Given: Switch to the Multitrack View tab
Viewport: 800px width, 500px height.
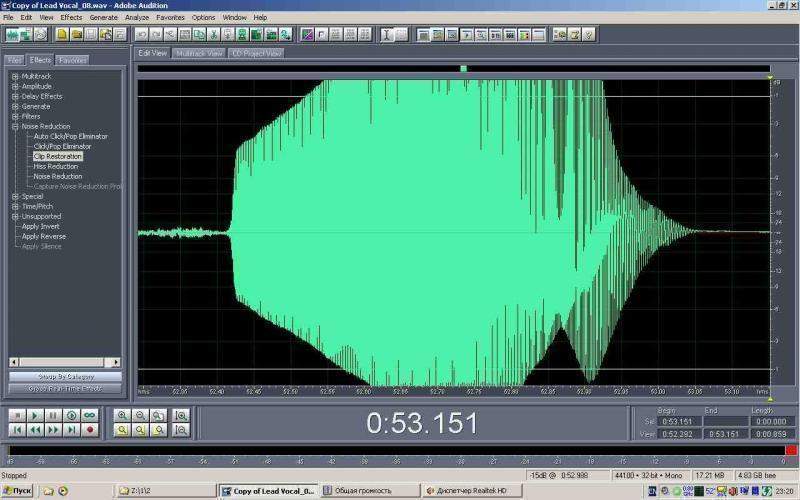Looking at the screenshot, I should click(199, 53).
